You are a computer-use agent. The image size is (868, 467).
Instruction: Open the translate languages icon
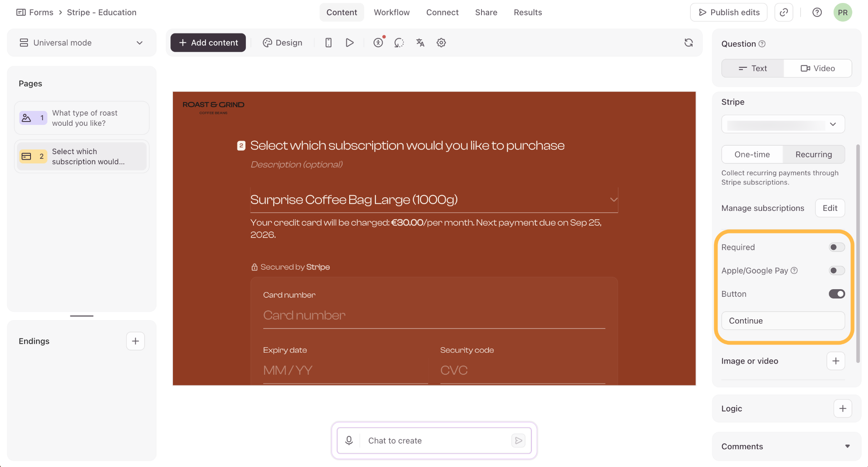(420, 43)
